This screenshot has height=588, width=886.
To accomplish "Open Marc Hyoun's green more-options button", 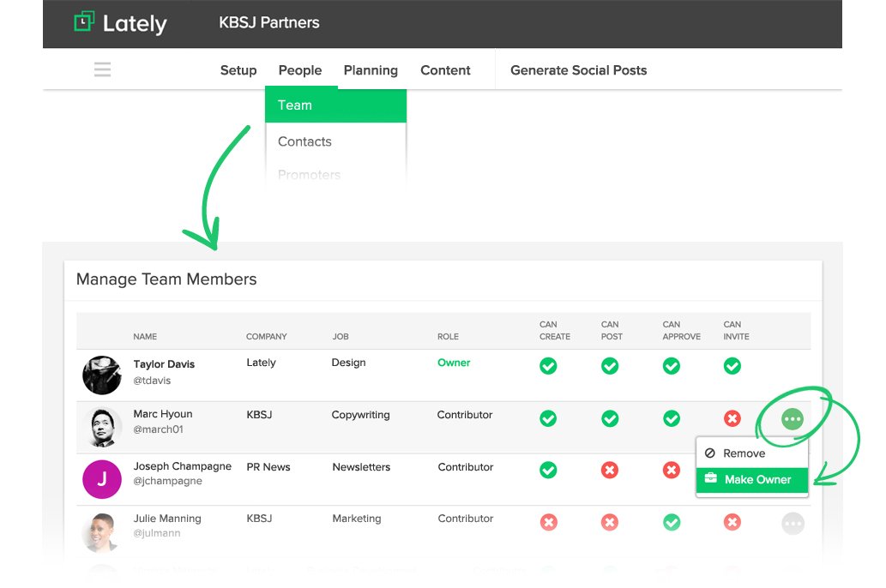I will click(793, 419).
